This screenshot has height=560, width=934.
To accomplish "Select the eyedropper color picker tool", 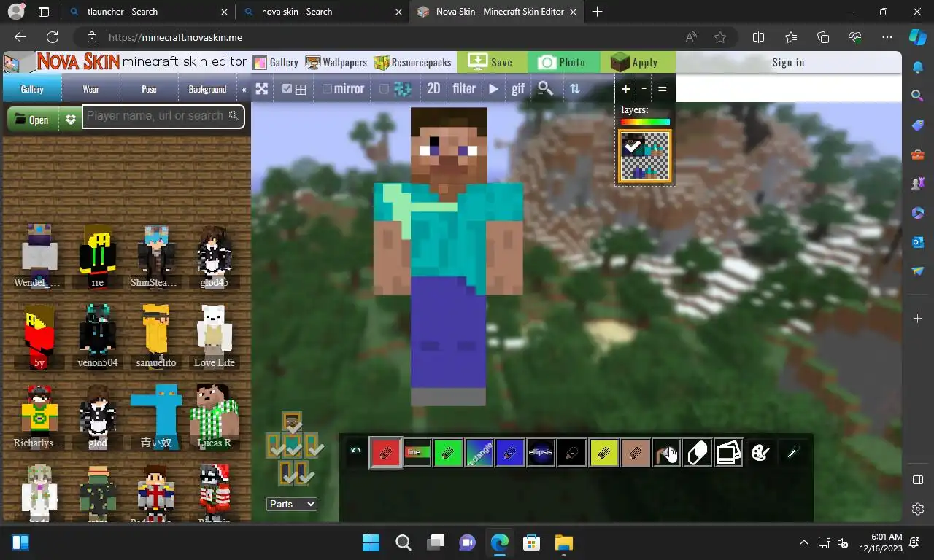I will [792, 453].
